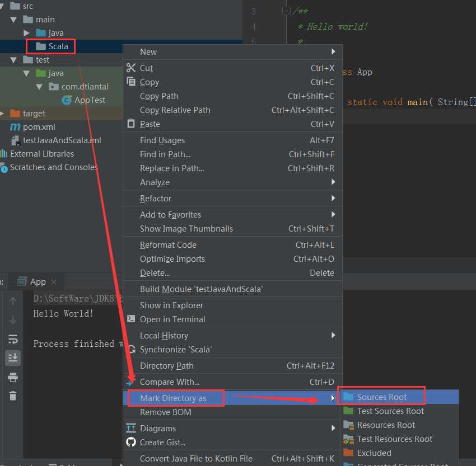Collapse the java folder under test
This screenshot has height=466, width=476.
[26, 73]
